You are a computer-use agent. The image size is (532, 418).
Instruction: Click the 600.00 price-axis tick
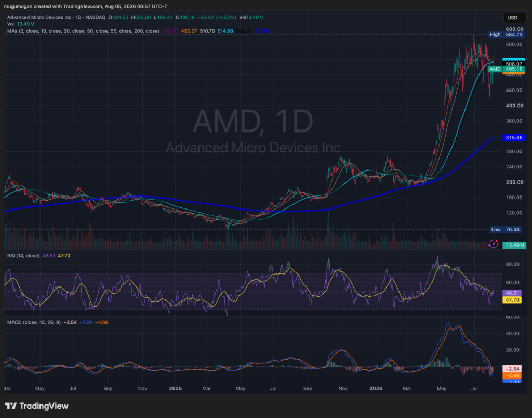[514, 29]
